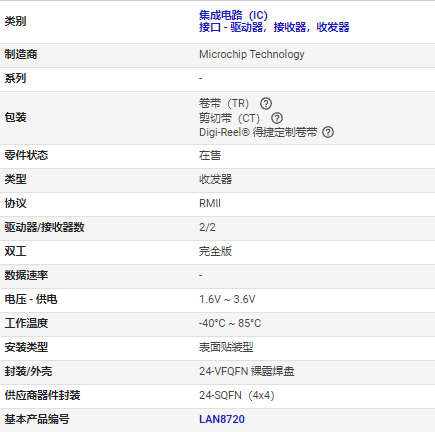Click the 完全版 duplex value
The height and width of the screenshot is (432, 435).
215,251
